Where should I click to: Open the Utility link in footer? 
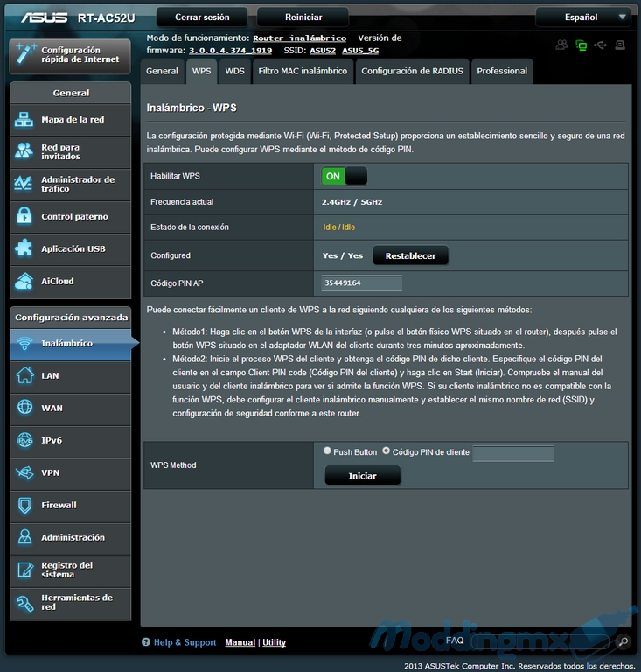point(274,642)
